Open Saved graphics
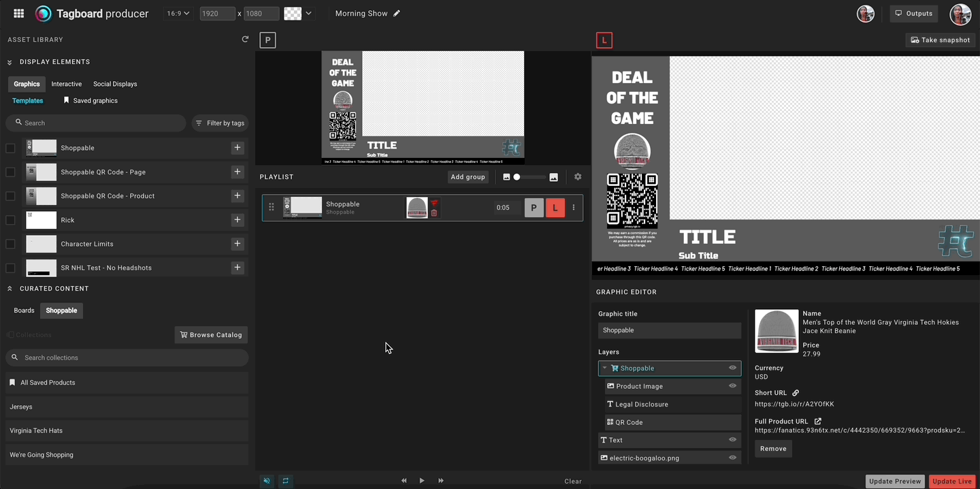Viewport: 980px width, 489px height. click(x=91, y=101)
